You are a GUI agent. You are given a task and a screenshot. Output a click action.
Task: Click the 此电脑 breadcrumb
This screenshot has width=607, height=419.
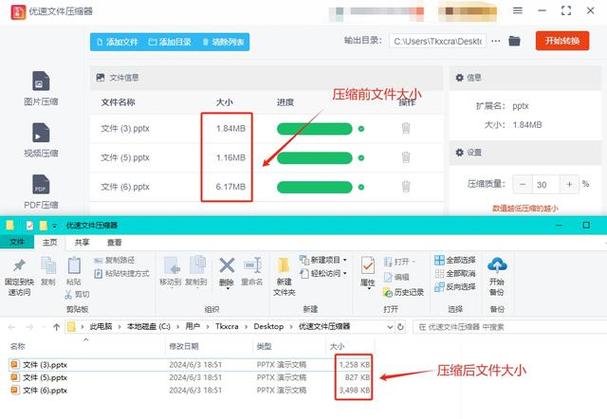(101, 326)
